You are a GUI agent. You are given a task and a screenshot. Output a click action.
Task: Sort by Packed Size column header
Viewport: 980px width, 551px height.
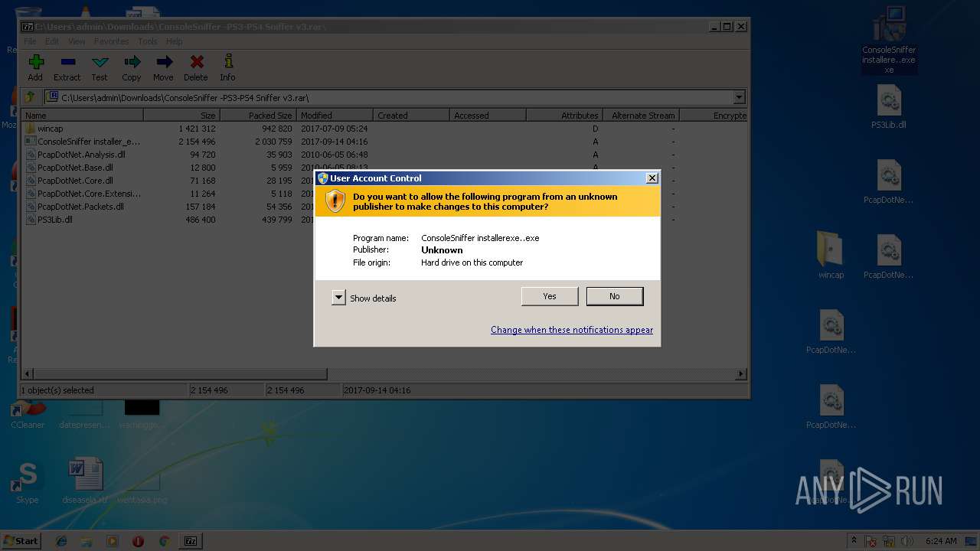[258, 116]
